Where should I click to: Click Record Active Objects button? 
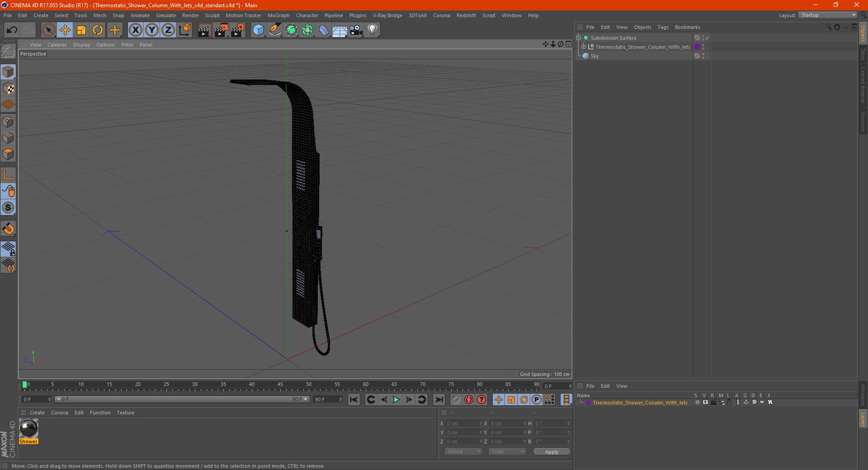[456, 399]
